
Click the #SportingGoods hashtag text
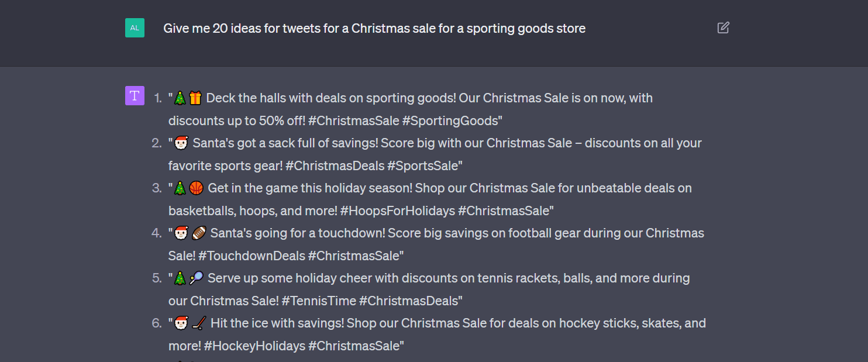(x=452, y=121)
